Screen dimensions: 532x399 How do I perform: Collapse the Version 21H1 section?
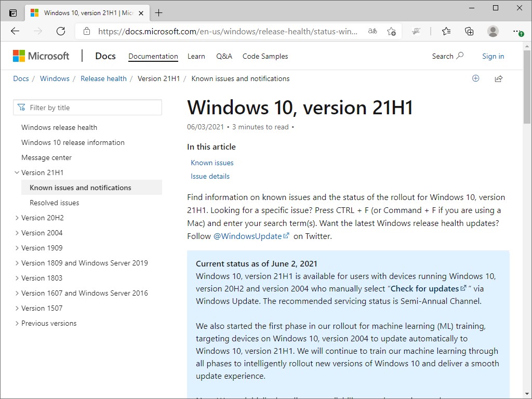[x=17, y=172]
